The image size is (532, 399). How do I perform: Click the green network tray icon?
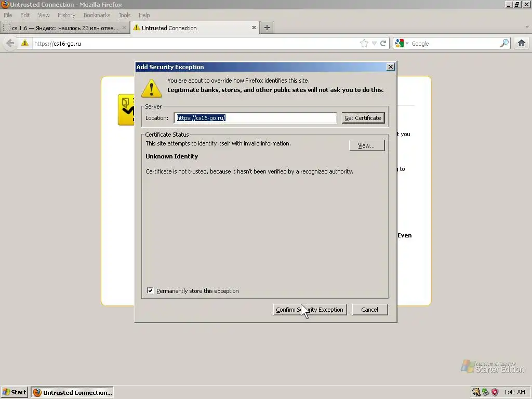[486, 392]
